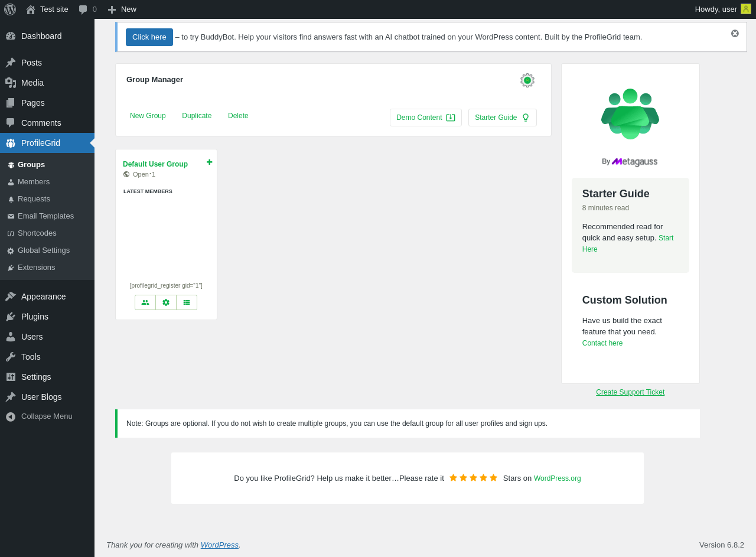Click the Appearance paintbrush icon
The width and height of the screenshot is (756, 557).
pos(11,297)
